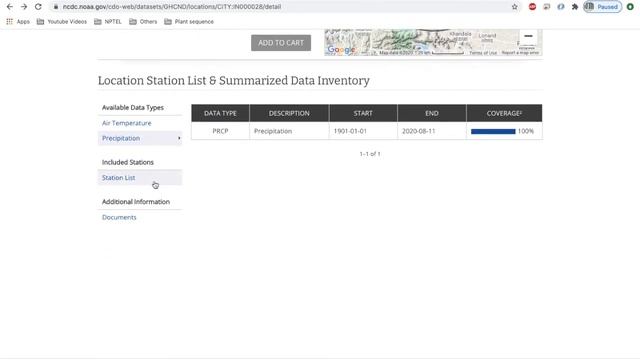
Task: Click the Location Station List page heading
Action: tap(233, 80)
